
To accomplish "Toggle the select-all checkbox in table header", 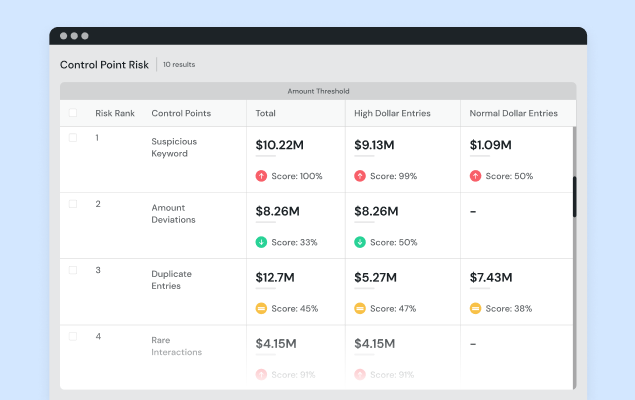I will [72, 113].
